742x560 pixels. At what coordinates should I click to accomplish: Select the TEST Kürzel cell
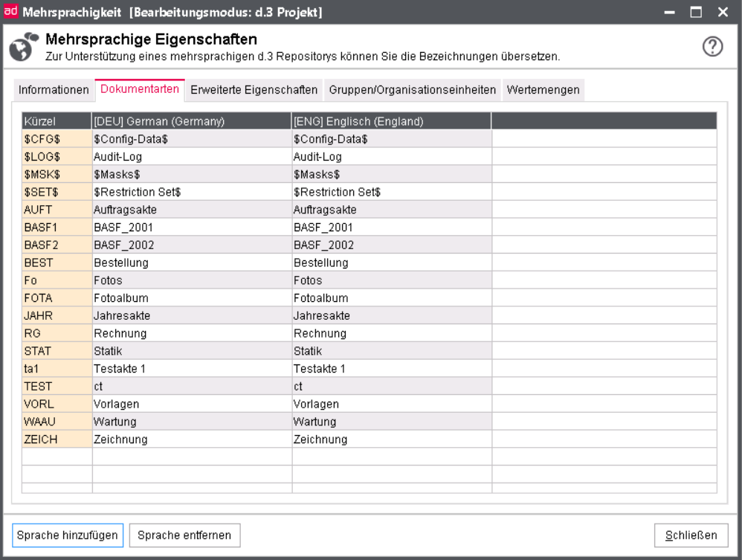pos(57,386)
